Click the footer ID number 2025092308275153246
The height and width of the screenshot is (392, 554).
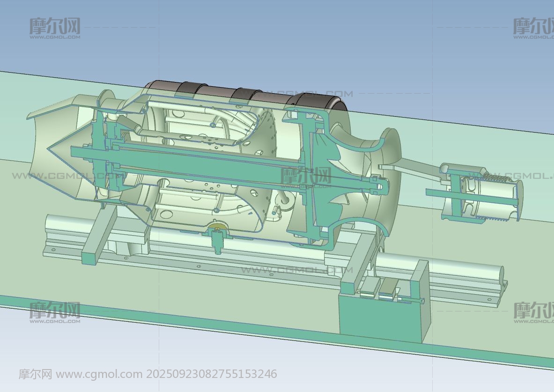211,374
